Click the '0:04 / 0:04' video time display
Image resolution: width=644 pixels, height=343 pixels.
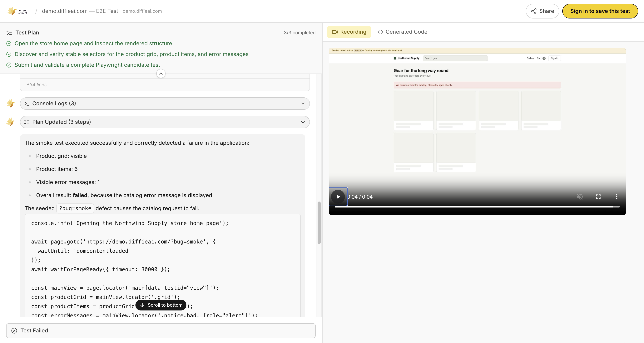pos(360,197)
